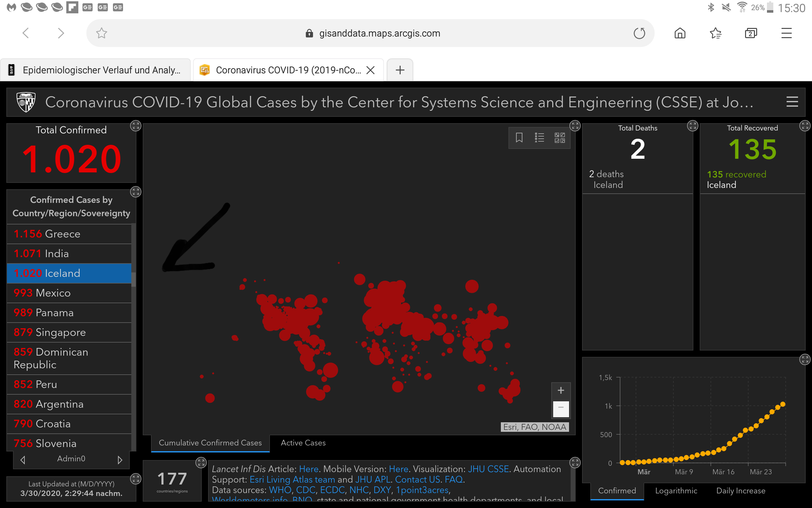Screen dimensions: 812x508
Task: Show the Daily Increase chart tab
Action: point(741,491)
